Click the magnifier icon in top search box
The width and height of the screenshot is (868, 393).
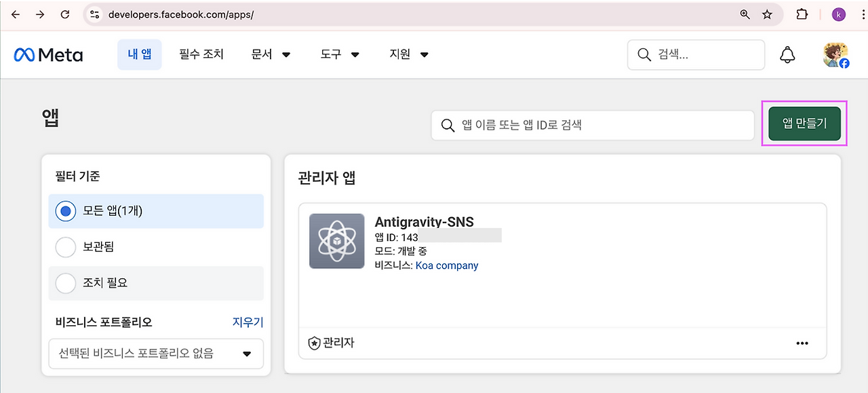tap(644, 55)
